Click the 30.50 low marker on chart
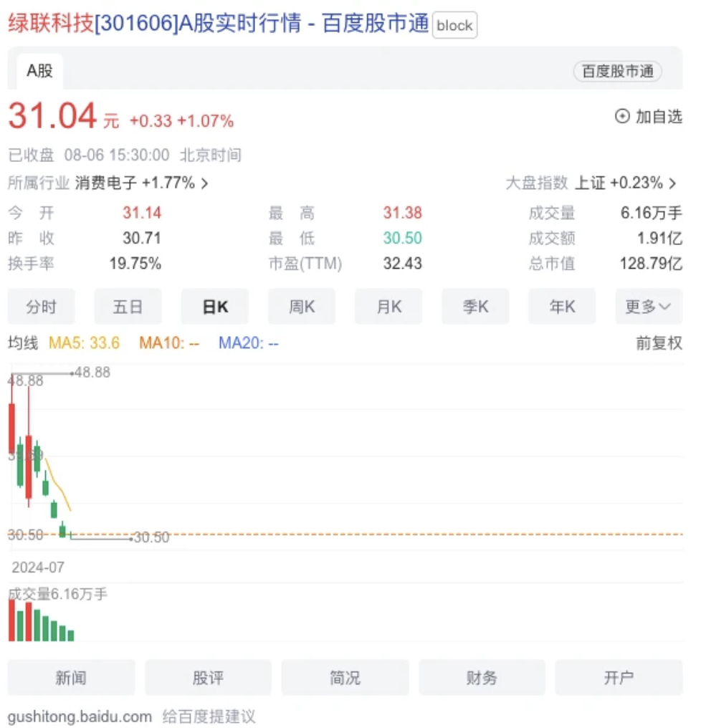Image resolution: width=701 pixels, height=728 pixels. point(151,537)
